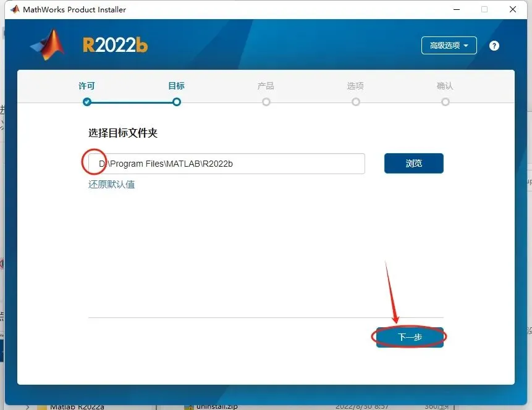Select the 产品 (Products) step label
Viewport: 532px width, 410px height.
(x=266, y=86)
